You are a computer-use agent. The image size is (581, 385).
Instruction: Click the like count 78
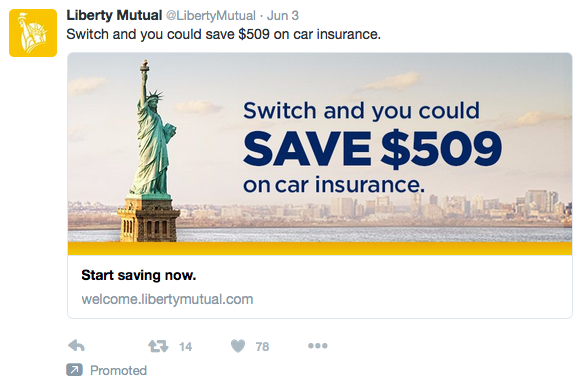[x=262, y=346]
